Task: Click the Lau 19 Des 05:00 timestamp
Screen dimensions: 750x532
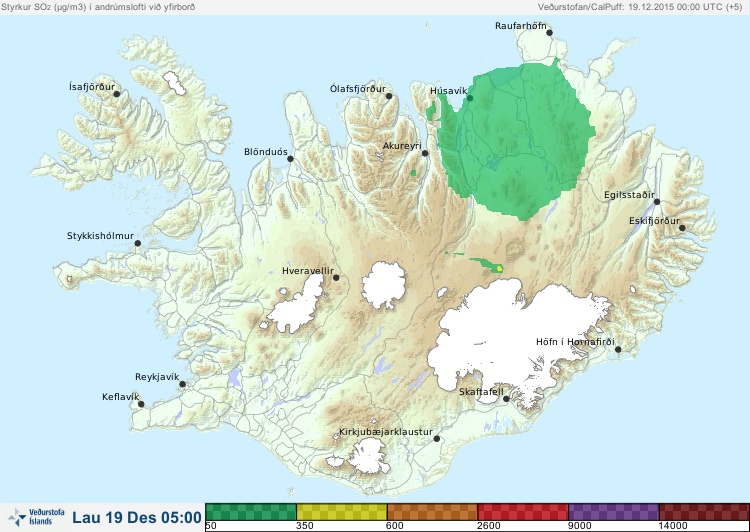Action: pos(137,517)
